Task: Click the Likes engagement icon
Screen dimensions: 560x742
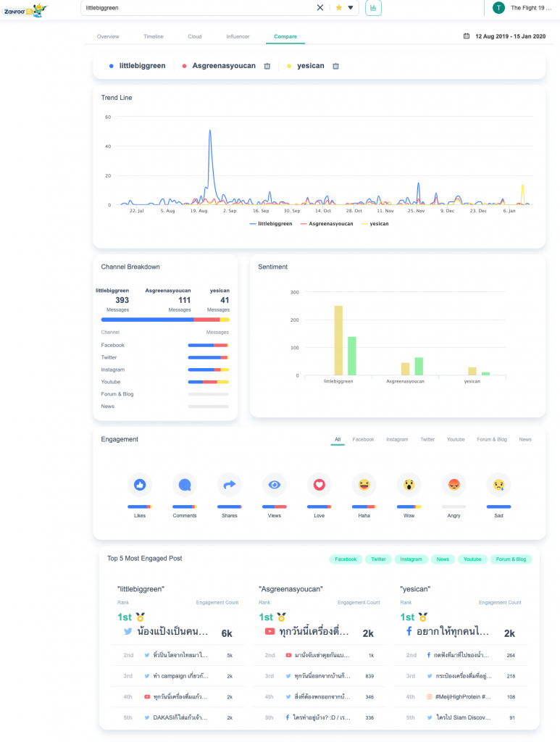Action: (x=140, y=485)
